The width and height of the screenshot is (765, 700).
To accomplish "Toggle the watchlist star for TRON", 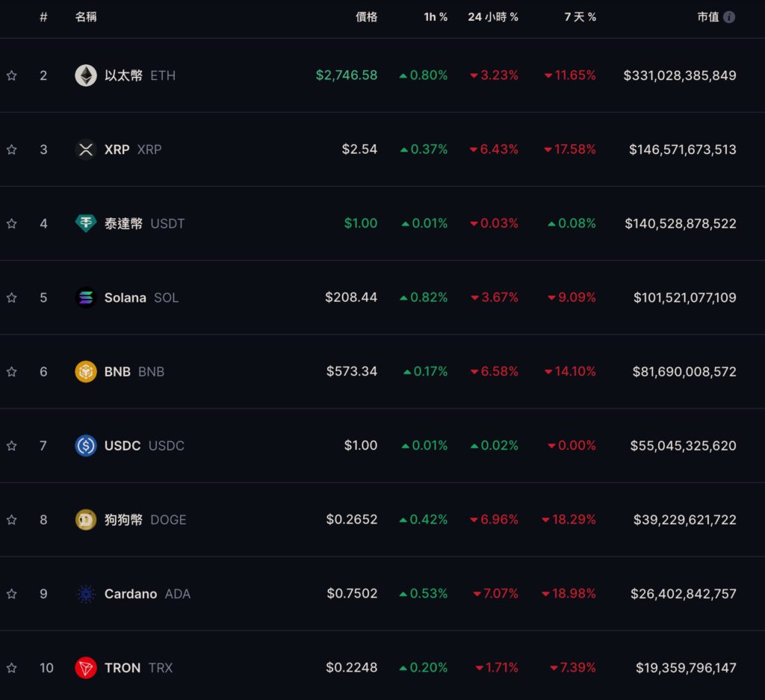I will (12, 668).
